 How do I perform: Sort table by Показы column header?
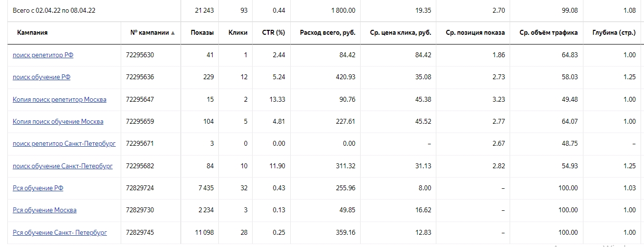pos(202,33)
